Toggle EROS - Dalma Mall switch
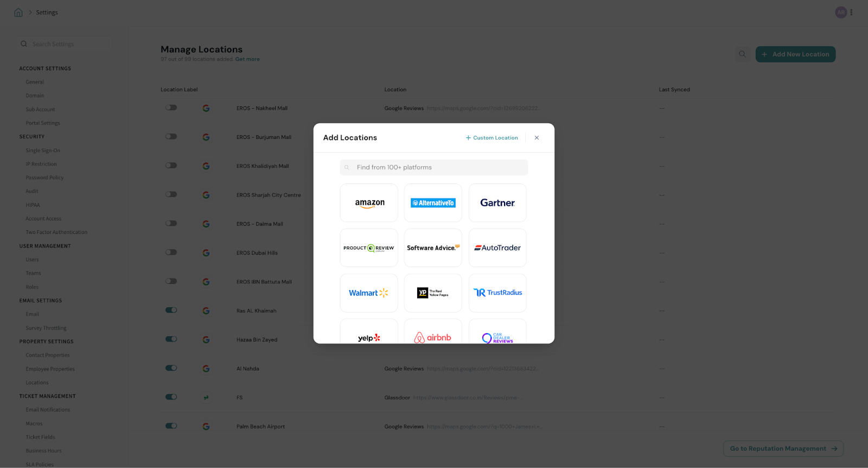 pyautogui.click(x=171, y=223)
